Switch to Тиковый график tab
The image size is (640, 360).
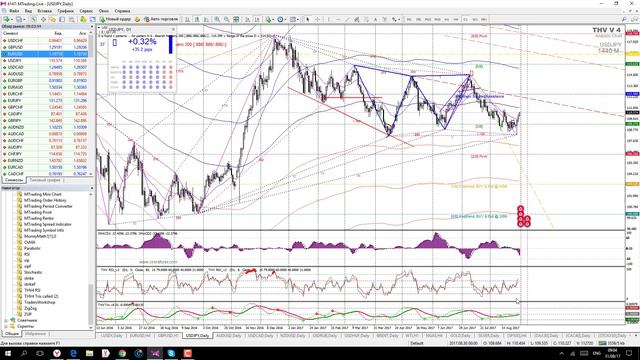(x=44, y=180)
